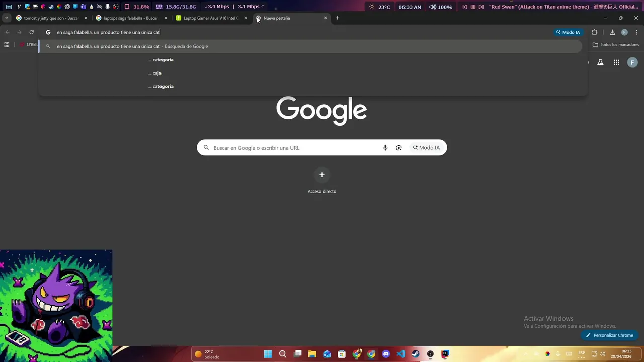Open Outlook from taskbar
The width and height of the screenshot is (644, 362).
[327, 354]
